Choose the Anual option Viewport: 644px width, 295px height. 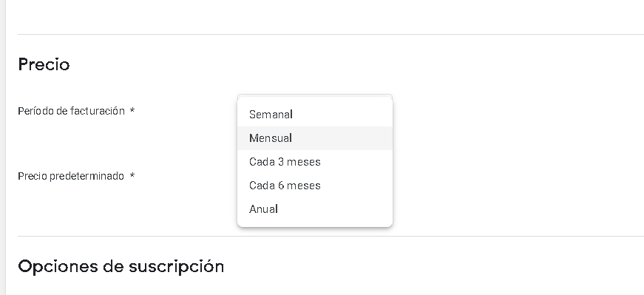[315, 209]
